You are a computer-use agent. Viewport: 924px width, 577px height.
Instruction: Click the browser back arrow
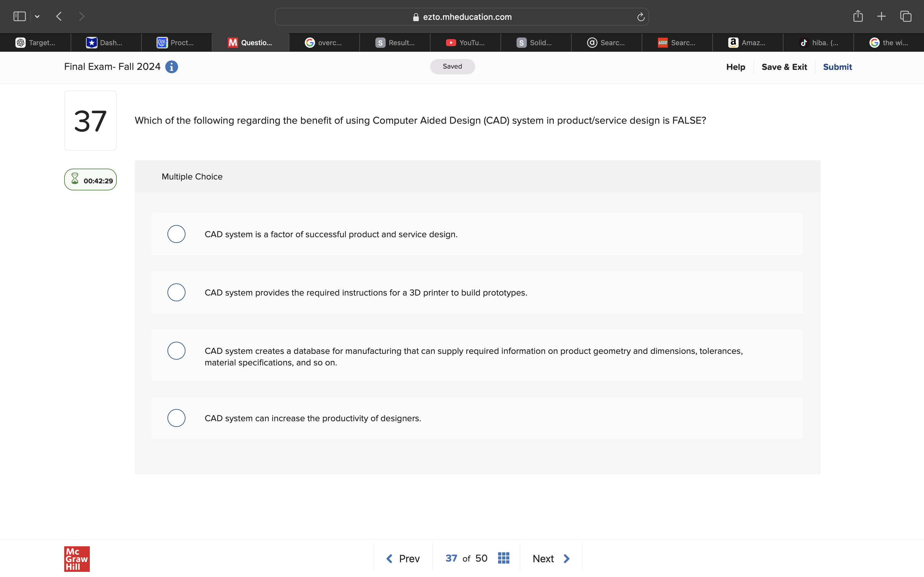tap(59, 16)
